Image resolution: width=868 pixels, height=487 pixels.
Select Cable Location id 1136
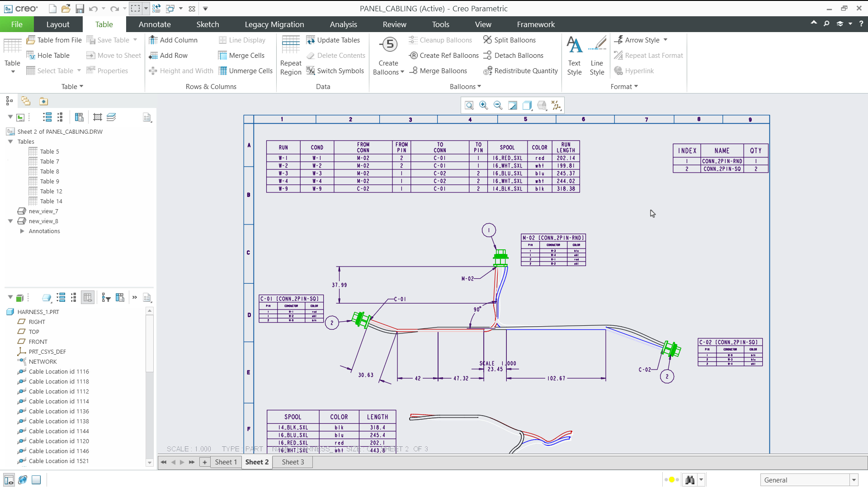59,411
